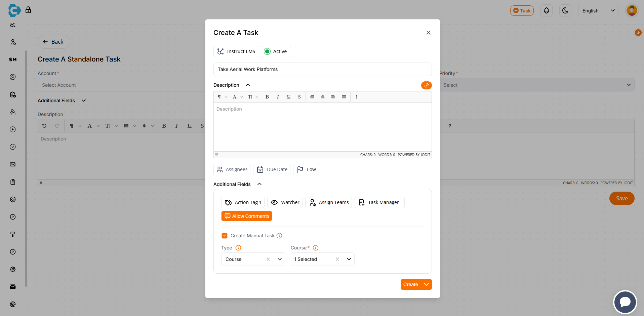Collapse the Additional Fields section in modal
The image size is (644, 316).
tap(259, 184)
